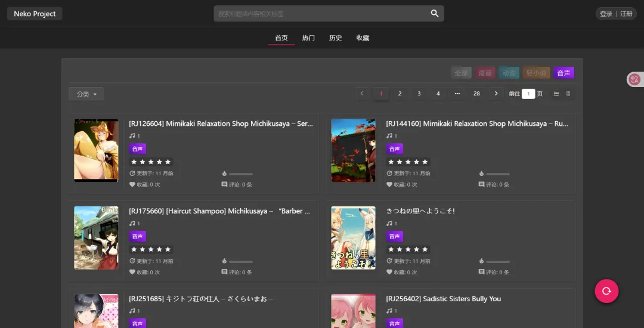Go to page 4
Image resolution: width=644 pixels, height=328 pixels.
438,94
